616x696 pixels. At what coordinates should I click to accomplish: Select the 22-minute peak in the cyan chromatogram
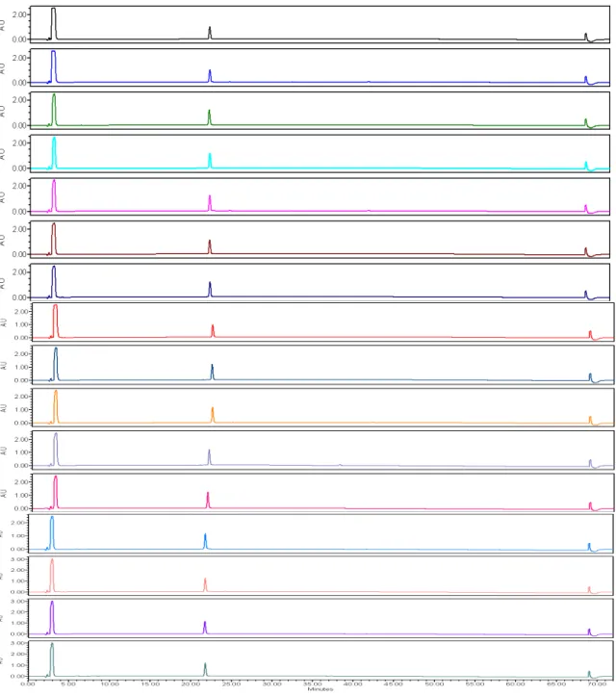[210, 161]
